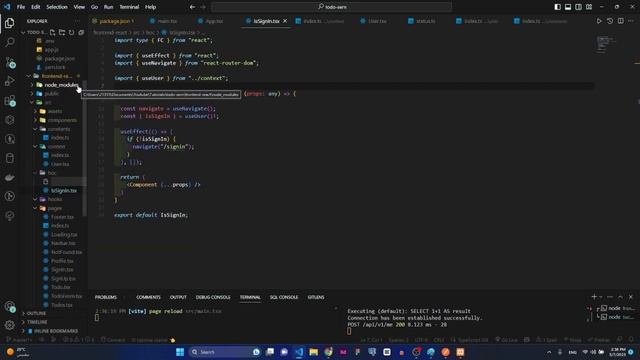Open package.json in file tree

[60, 59]
